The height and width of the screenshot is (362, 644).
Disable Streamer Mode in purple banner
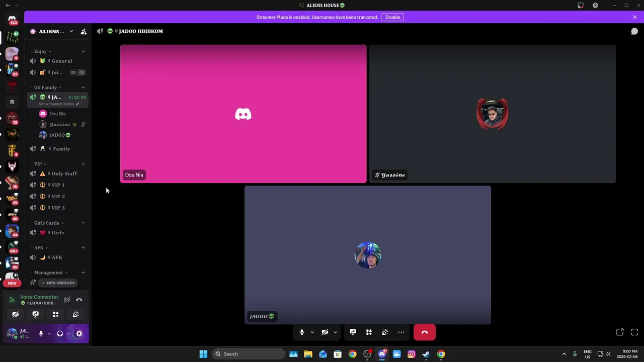click(x=392, y=17)
